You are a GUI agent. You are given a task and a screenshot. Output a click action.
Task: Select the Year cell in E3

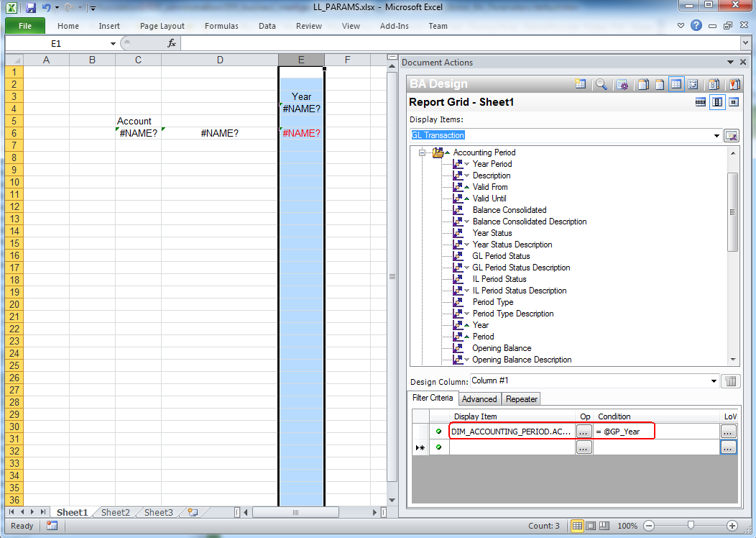click(x=301, y=96)
